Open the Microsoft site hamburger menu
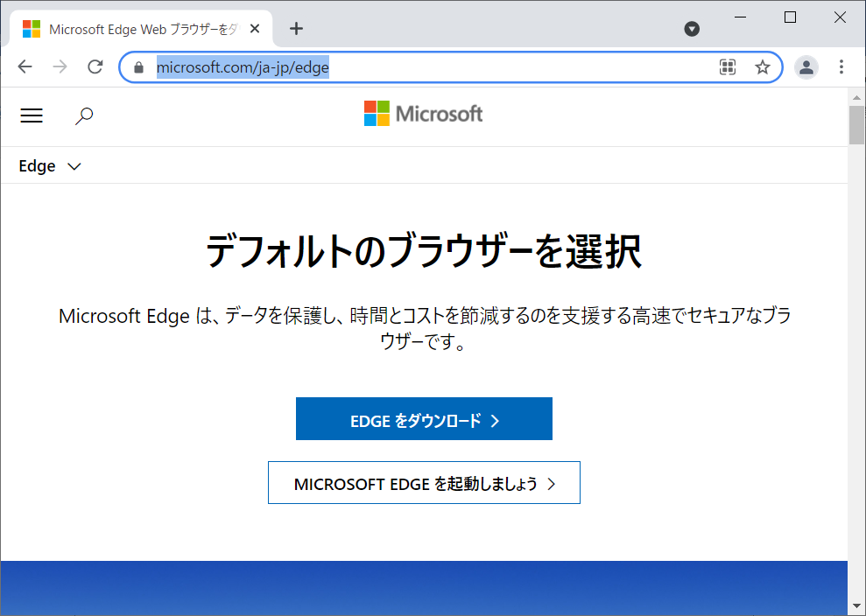Image resolution: width=866 pixels, height=616 pixels. [32, 115]
